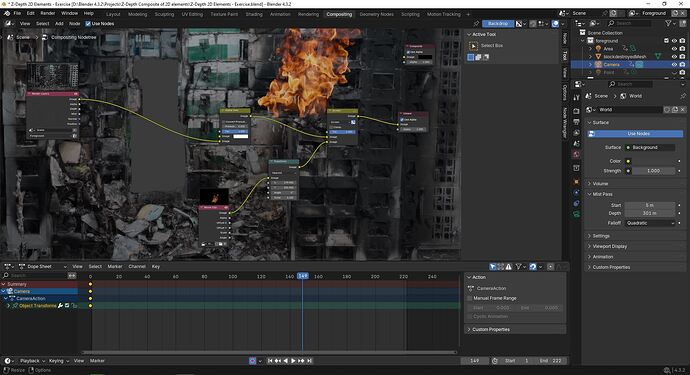The height and width of the screenshot is (375, 690).
Task: Open the Output properties tab icon
Action: tap(576, 122)
